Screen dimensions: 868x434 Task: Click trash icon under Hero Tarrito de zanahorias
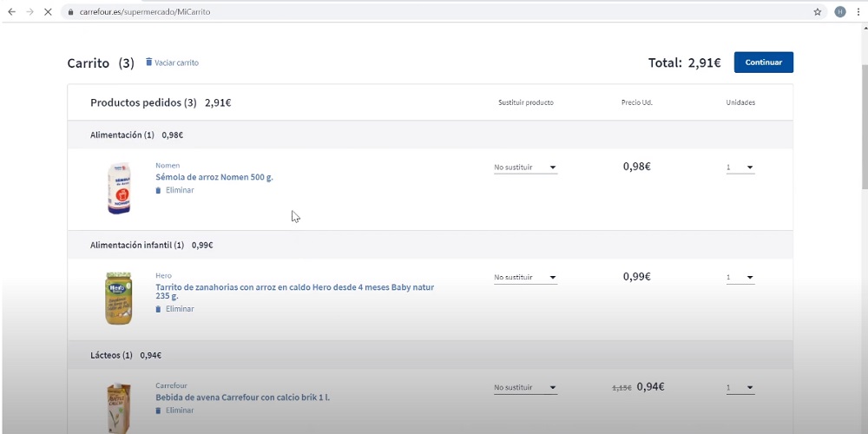pos(158,309)
